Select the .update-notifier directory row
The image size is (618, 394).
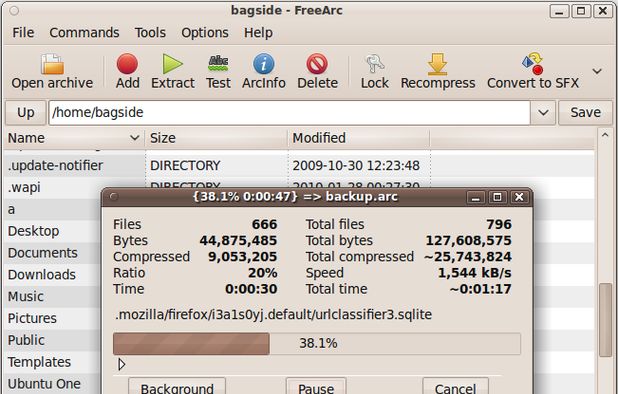(299, 166)
